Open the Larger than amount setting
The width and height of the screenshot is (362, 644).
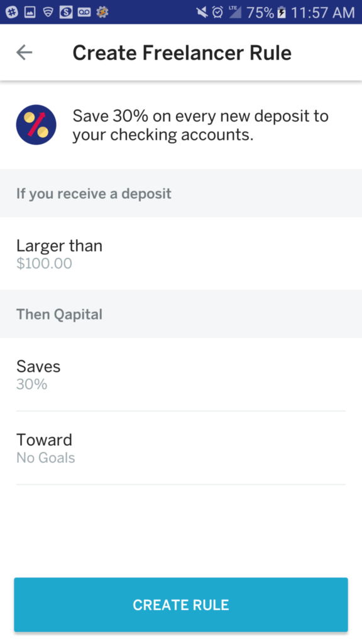tap(181, 253)
